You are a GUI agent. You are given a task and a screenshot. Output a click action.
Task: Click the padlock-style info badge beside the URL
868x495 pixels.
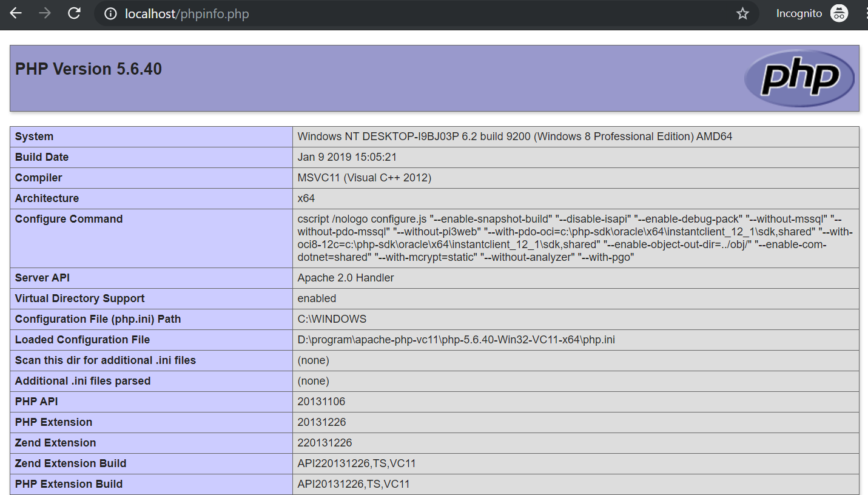(109, 13)
